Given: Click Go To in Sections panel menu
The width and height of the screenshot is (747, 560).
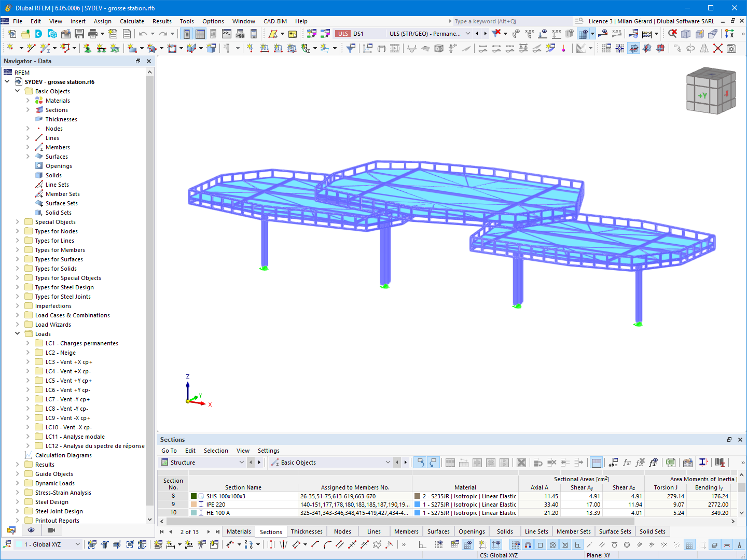Looking at the screenshot, I should click(x=169, y=451).
